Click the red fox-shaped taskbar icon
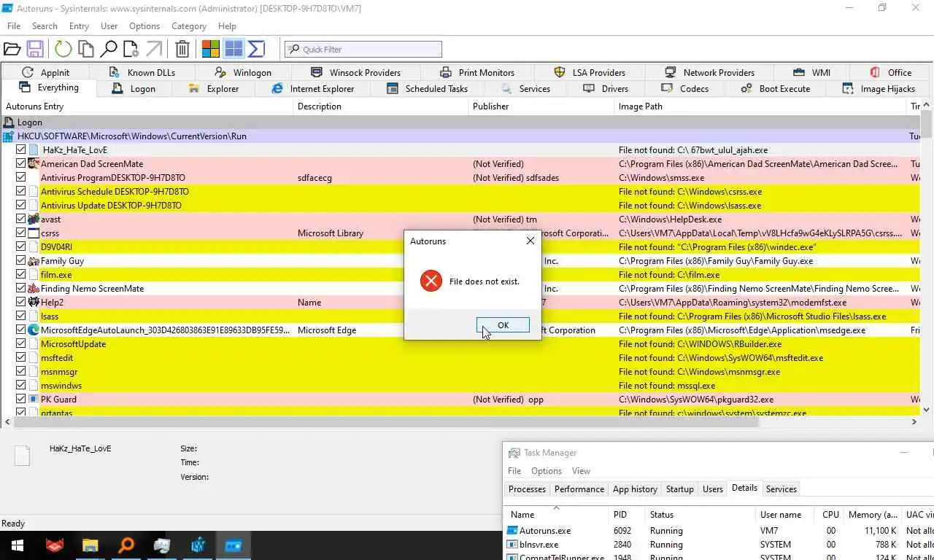934x560 pixels. pyautogui.click(x=54, y=545)
